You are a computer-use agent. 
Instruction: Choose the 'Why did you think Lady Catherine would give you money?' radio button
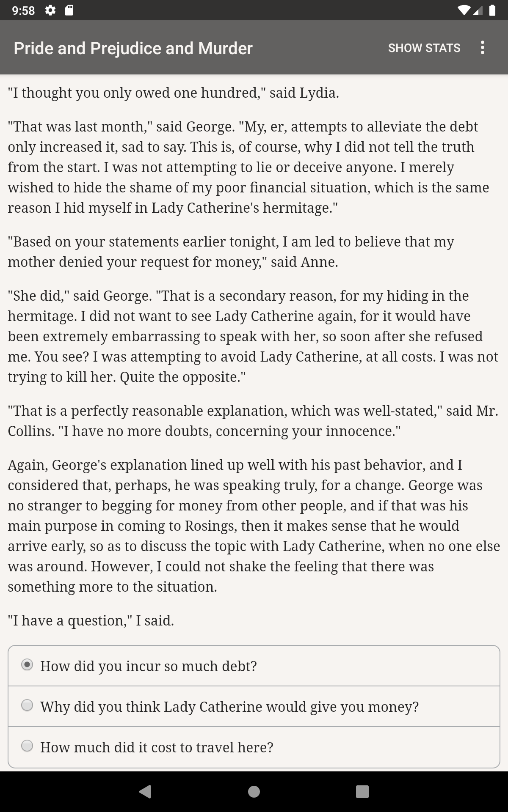27,705
